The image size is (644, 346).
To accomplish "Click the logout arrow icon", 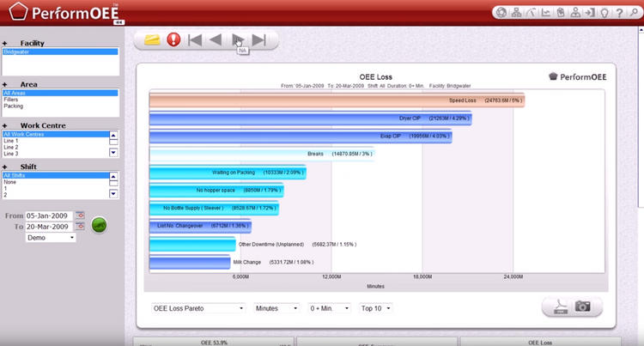I will (x=590, y=12).
